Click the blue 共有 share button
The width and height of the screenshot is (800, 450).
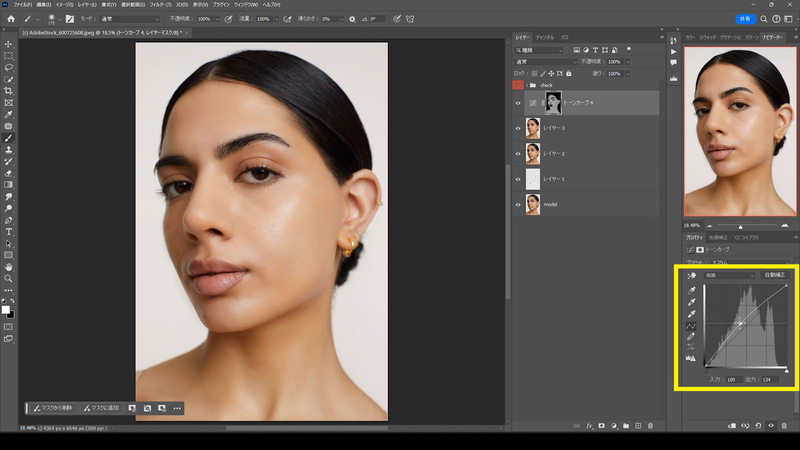[x=743, y=18]
